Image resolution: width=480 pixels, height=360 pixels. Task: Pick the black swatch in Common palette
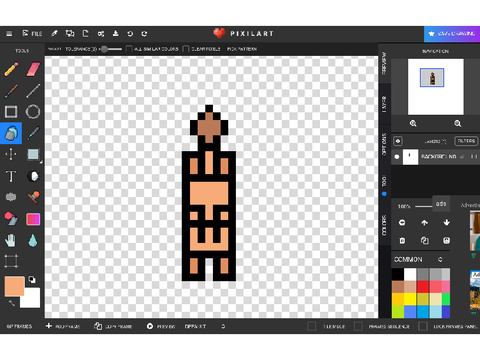pyautogui.click(x=398, y=274)
